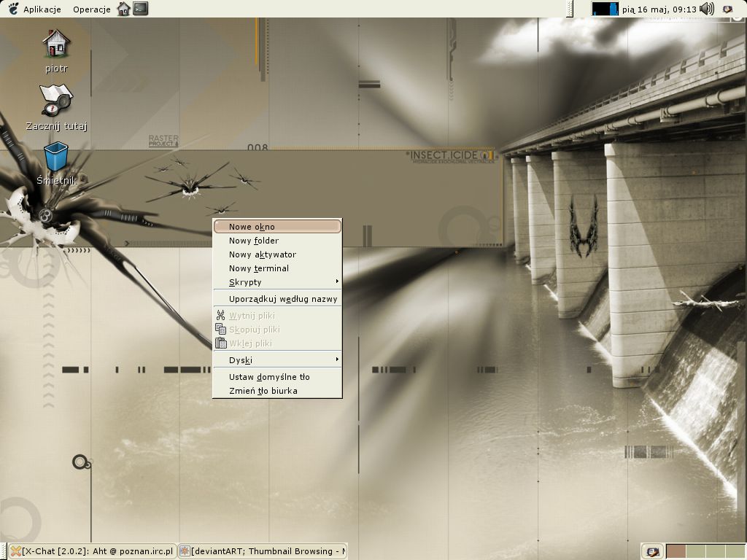
Task: Switch to the X-Chat window in the taskbar
Action: click(x=93, y=551)
